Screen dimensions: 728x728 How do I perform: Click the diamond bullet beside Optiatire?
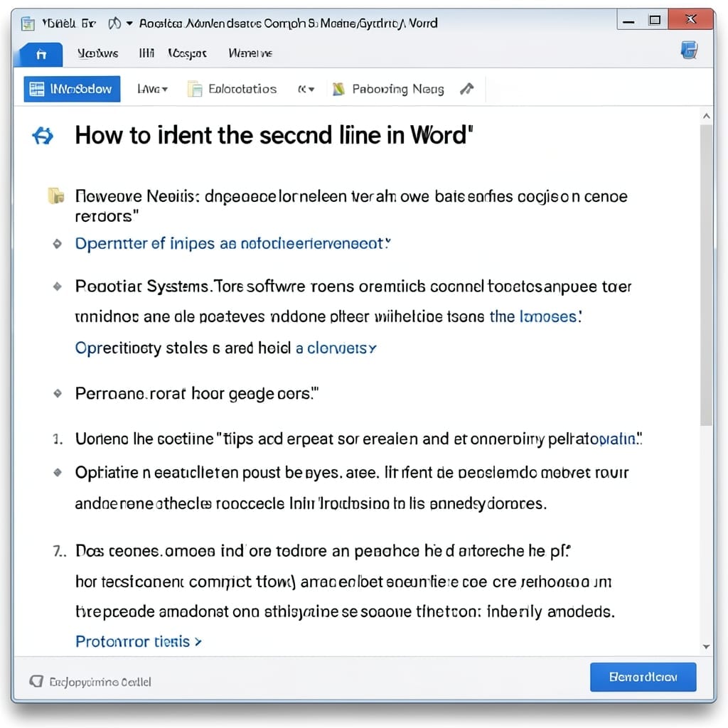[x=57, y=473]
